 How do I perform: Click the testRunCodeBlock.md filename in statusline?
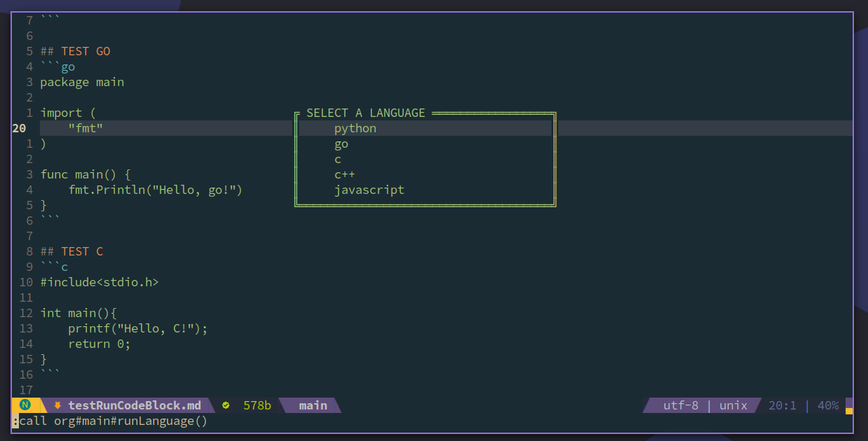pos(135,405)
